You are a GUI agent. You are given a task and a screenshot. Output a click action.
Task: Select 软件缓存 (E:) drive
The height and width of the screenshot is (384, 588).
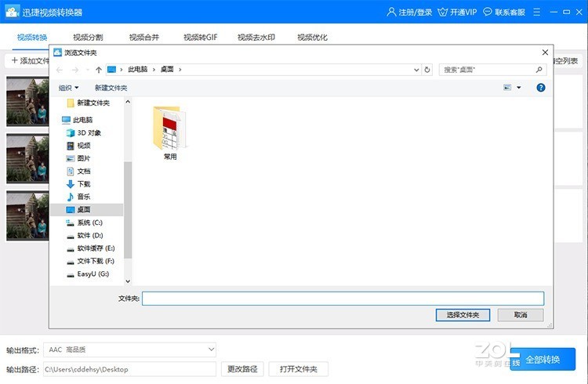pos(91,248)
